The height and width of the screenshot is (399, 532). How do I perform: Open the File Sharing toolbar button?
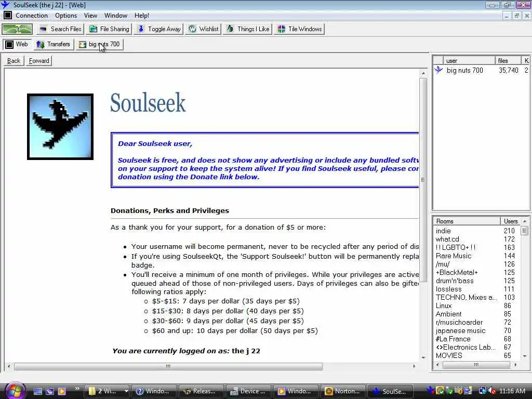click(x=109, y=29)
